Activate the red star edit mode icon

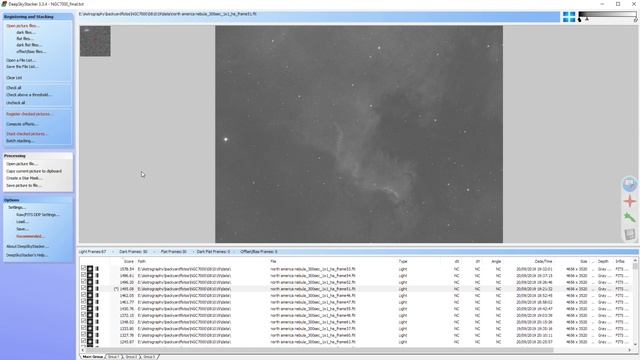pyautogui.click(x=629, y=201)
